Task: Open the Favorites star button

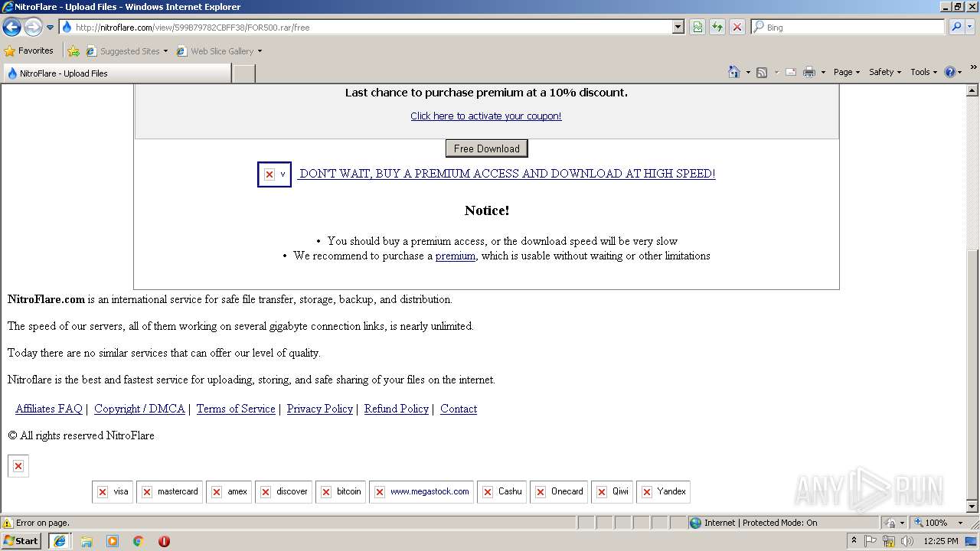Action: click(x=28, y=51)
